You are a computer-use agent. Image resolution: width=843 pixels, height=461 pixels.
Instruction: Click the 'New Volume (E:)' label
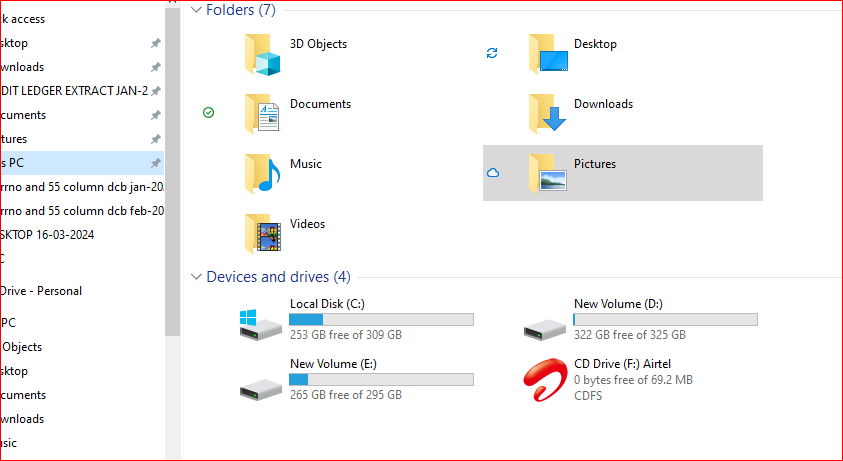pyautogui.click(x=333, y=364)
